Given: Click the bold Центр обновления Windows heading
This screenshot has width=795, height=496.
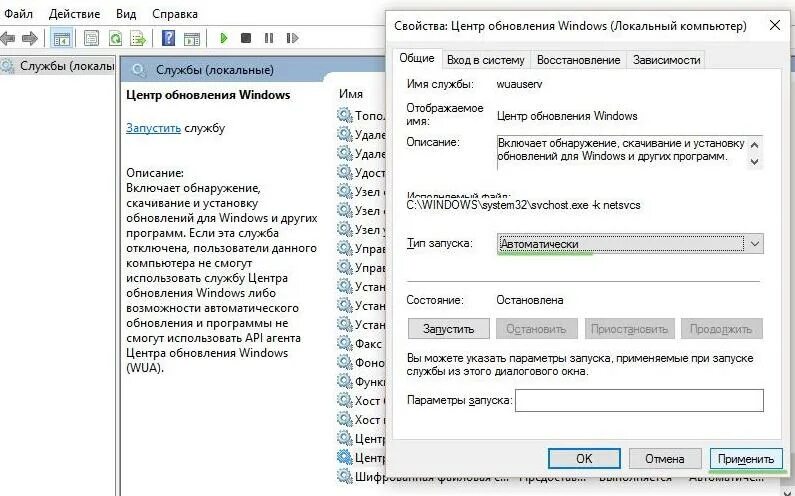Looking at the screenshot, I should tap(208, 95).
